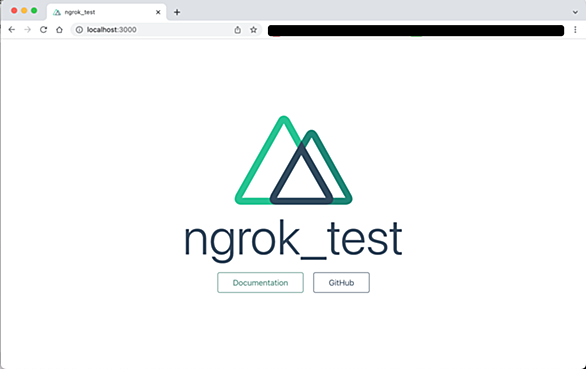The height and width of the screenshot is (369, 586).
Task: Expand the tab search chevron
Action: [575, 12]
